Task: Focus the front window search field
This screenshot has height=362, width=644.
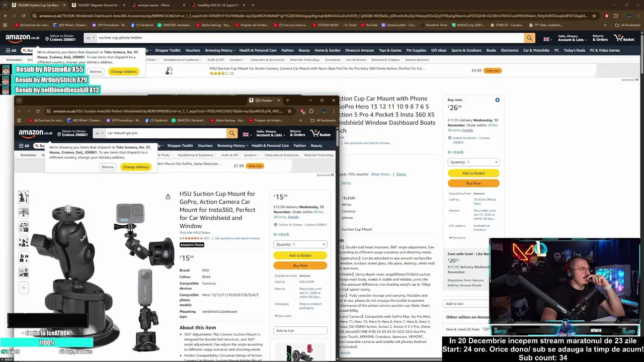Action: 166,133
